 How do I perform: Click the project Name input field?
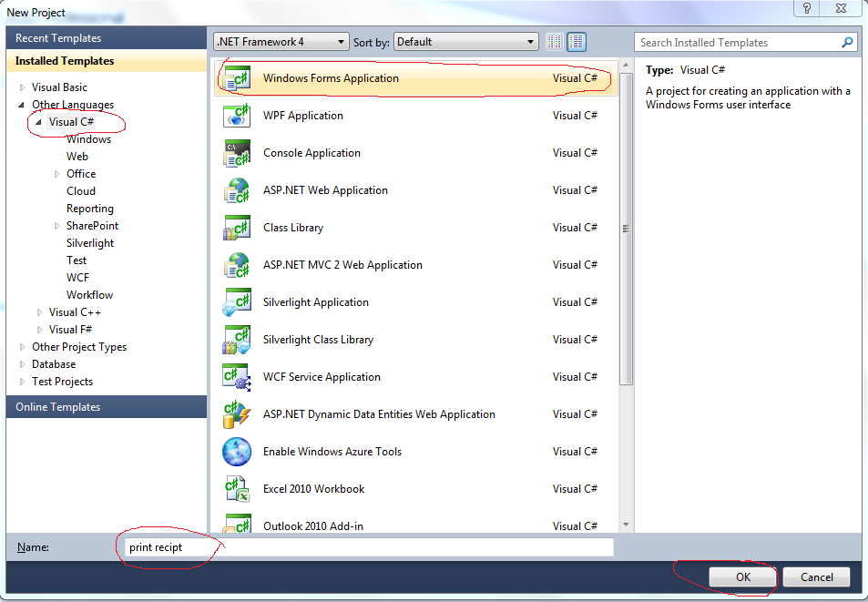pos(369,547)
